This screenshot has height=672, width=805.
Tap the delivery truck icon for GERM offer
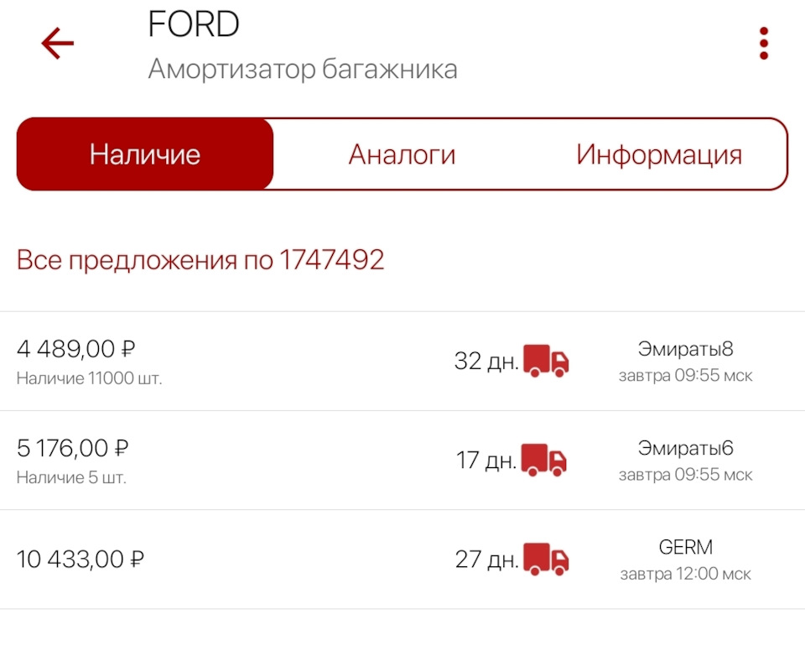tap(547, 559)
